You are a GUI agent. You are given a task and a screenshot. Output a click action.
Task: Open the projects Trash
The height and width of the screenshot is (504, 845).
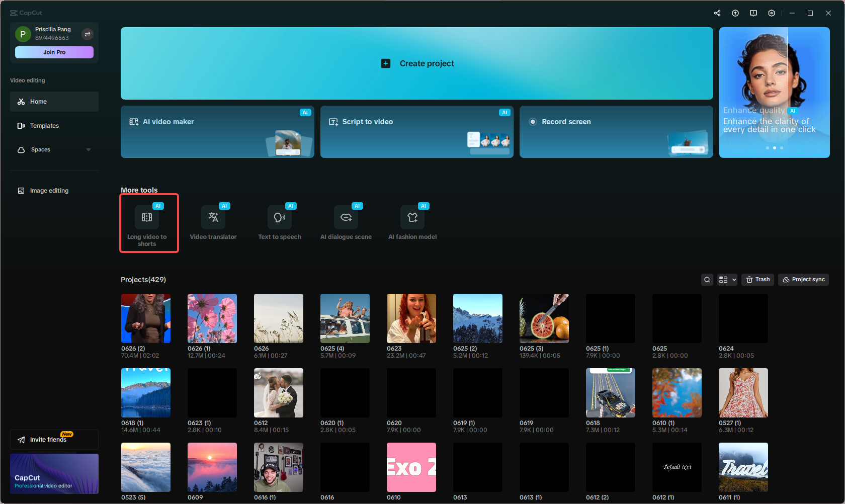click(757, 280)
